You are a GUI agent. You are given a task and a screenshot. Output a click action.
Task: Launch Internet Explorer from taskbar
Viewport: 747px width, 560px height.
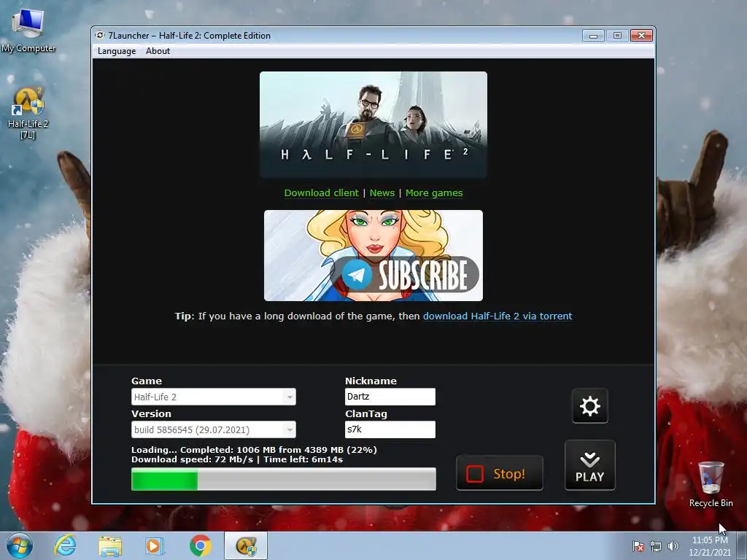coord(65,545)
